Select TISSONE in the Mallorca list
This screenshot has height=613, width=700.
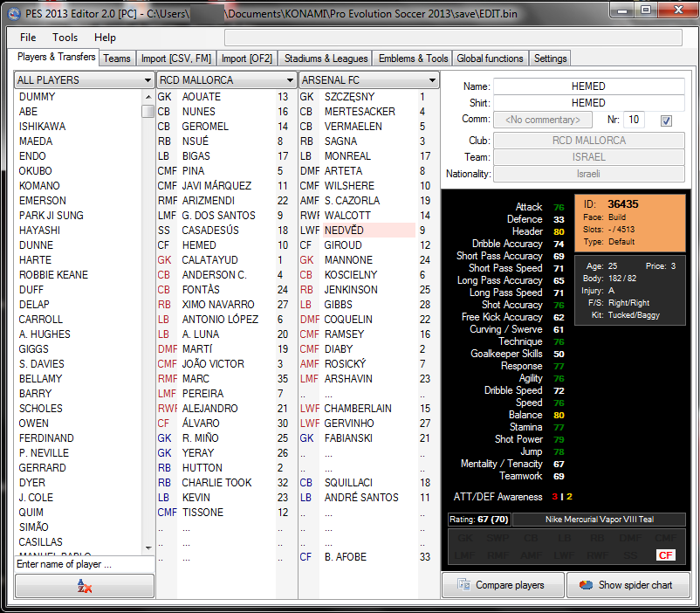click(x=202, y=513)
